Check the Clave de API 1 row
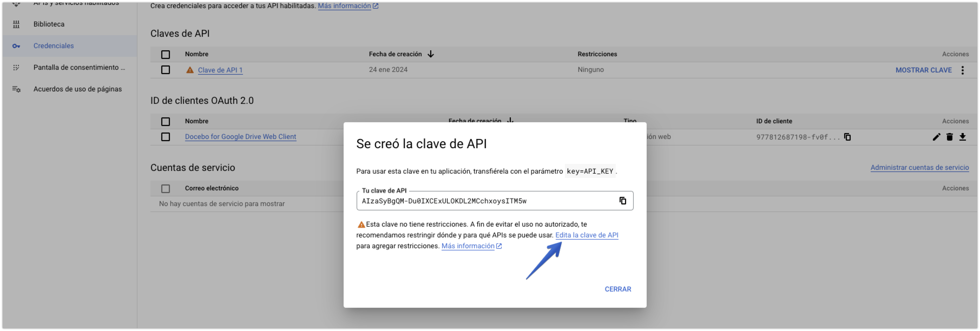This screenshot has height=331, width=980. tap(166, 70)
